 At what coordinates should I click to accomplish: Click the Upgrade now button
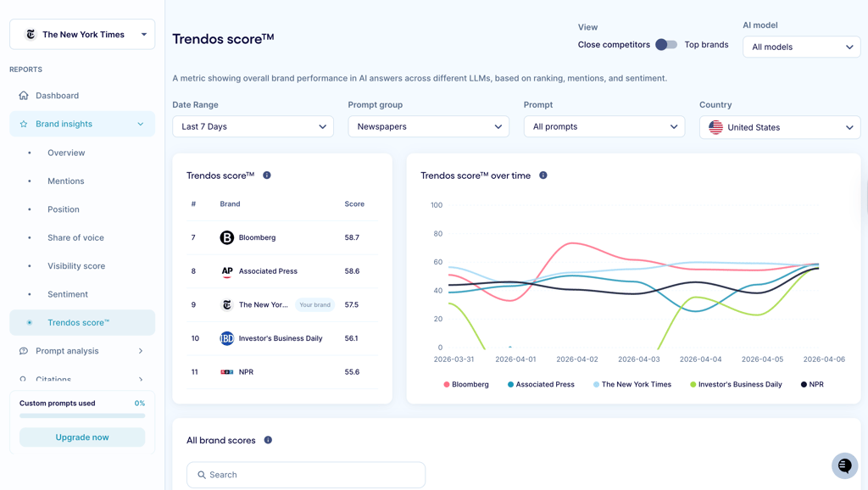82,437
